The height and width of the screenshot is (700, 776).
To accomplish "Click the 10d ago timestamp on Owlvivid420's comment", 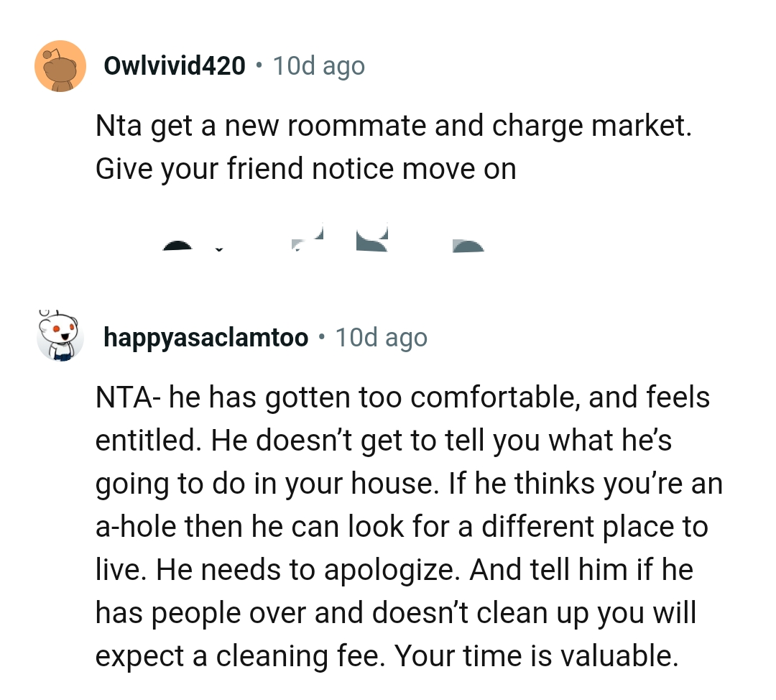I will (318, 65).
